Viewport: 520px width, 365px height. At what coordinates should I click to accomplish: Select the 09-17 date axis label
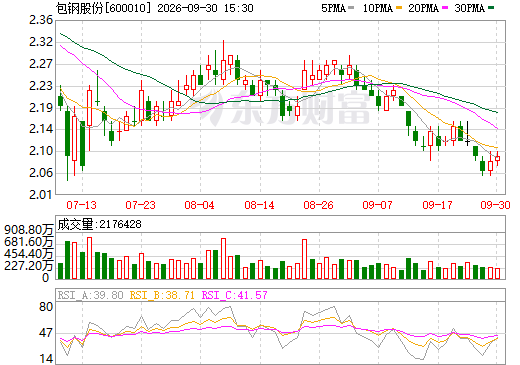(437, 205)
